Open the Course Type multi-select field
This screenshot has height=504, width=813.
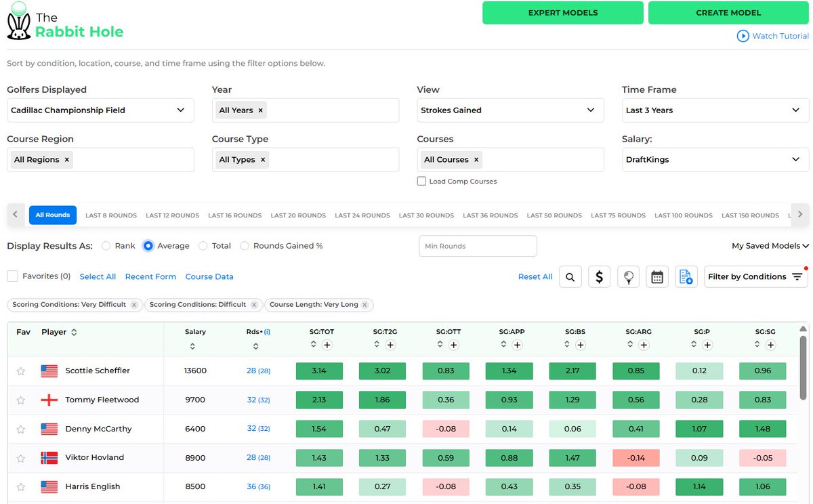(x=306, y=160)
